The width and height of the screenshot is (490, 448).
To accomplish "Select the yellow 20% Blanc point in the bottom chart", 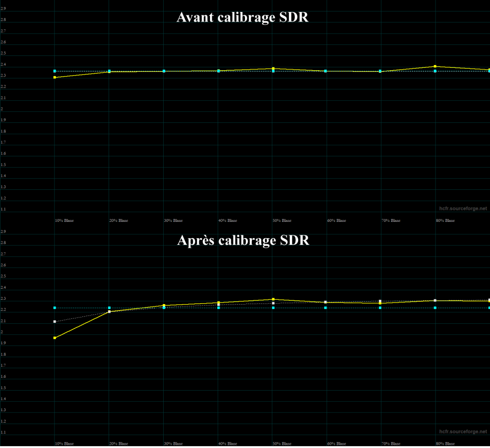I will (x=110, y=312).
